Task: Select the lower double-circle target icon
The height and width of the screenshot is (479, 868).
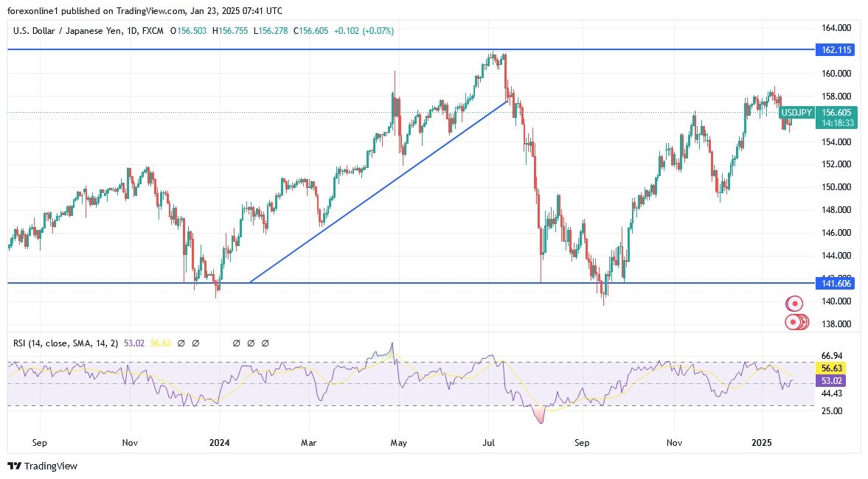Action: [796, 322]
